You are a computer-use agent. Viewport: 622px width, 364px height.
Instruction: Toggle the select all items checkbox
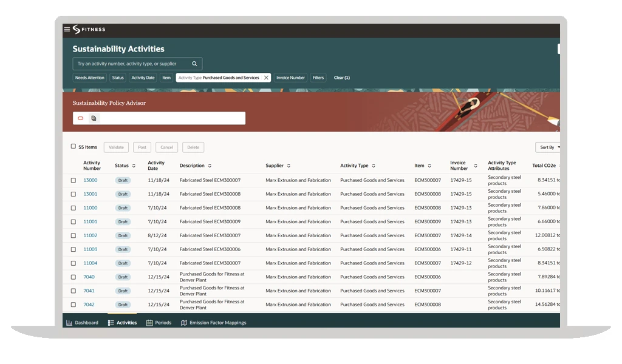click(73, 147)
